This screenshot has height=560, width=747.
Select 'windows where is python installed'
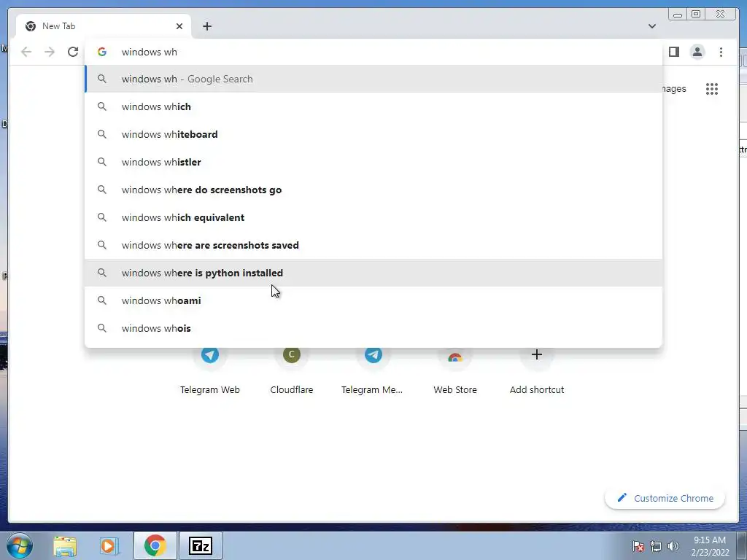[x=373, y=273]
